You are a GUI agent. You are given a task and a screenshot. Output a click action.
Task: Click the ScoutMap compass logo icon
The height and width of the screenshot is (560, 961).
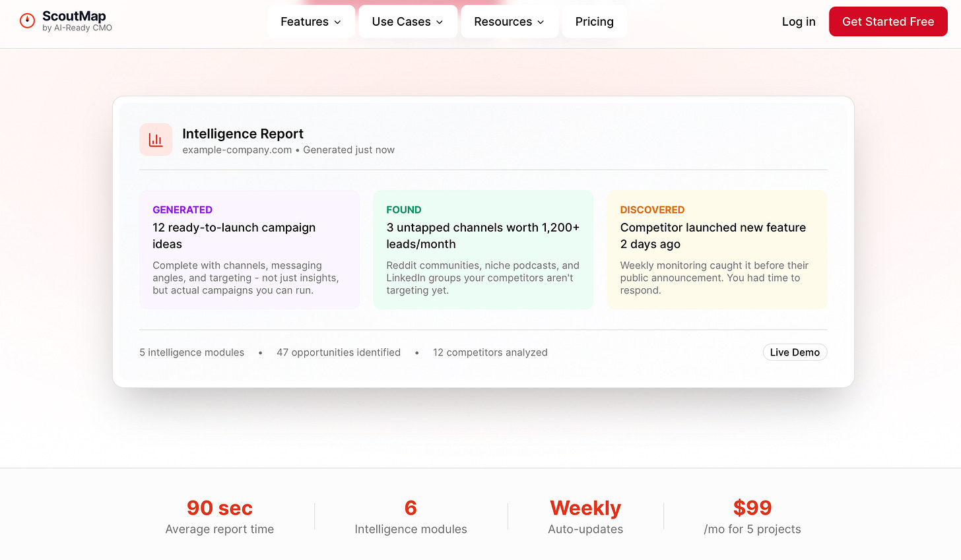[27, 21]
